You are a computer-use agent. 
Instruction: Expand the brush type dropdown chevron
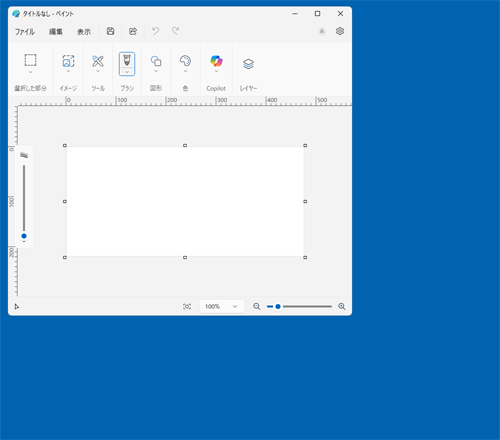[127, 72]
